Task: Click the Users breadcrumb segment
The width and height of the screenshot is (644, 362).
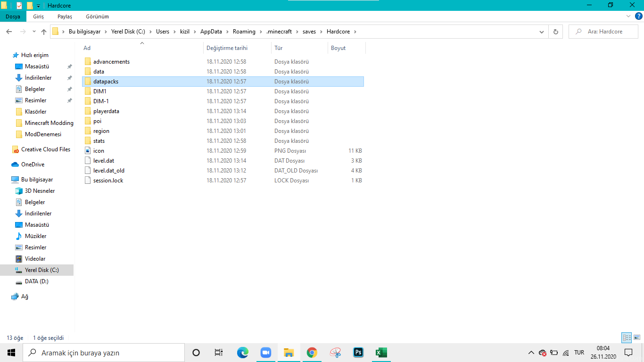Action: point(162,32)
